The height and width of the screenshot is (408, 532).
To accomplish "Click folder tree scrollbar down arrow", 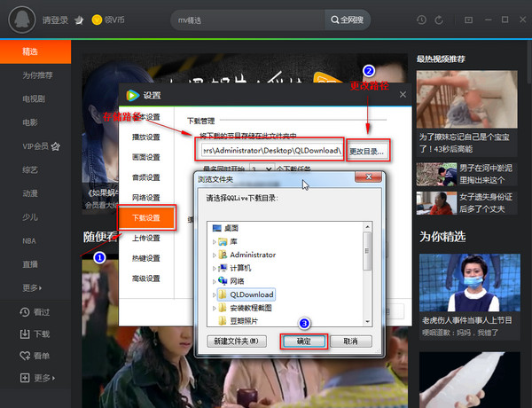I will pyautogui.click(x=367, y=321).
